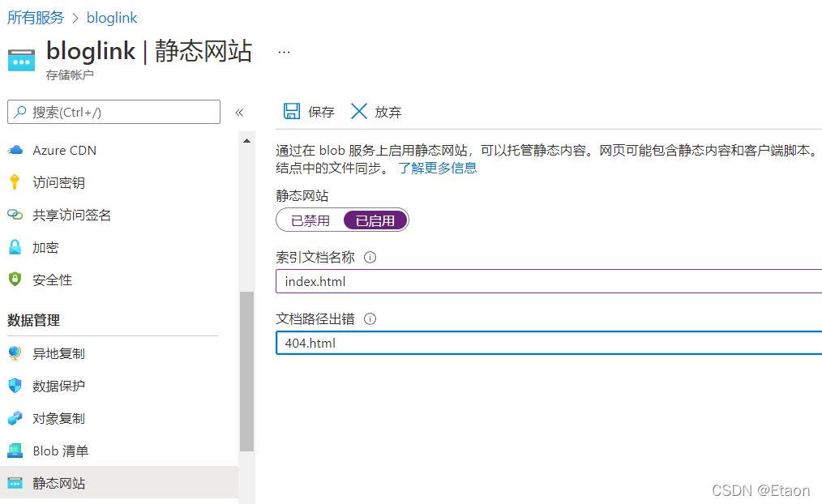Click the 保存 button
The width and height of the screenshot is (822, 504).
[309, 112]
